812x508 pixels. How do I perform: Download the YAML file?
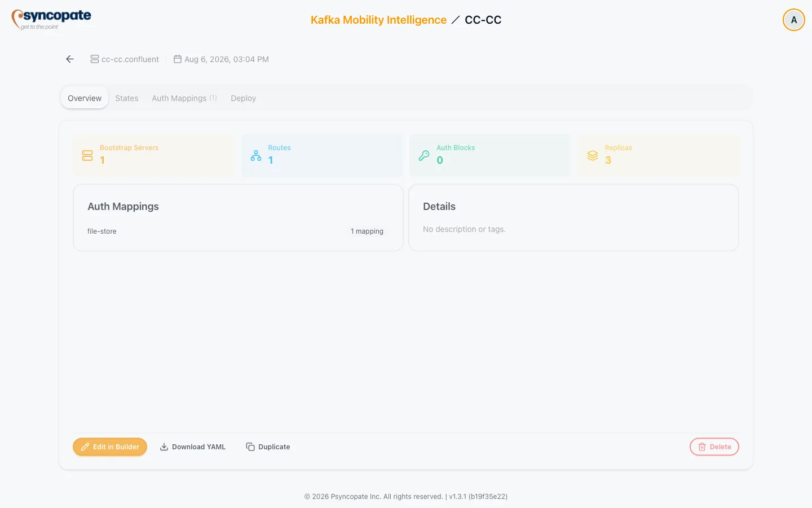193,446
